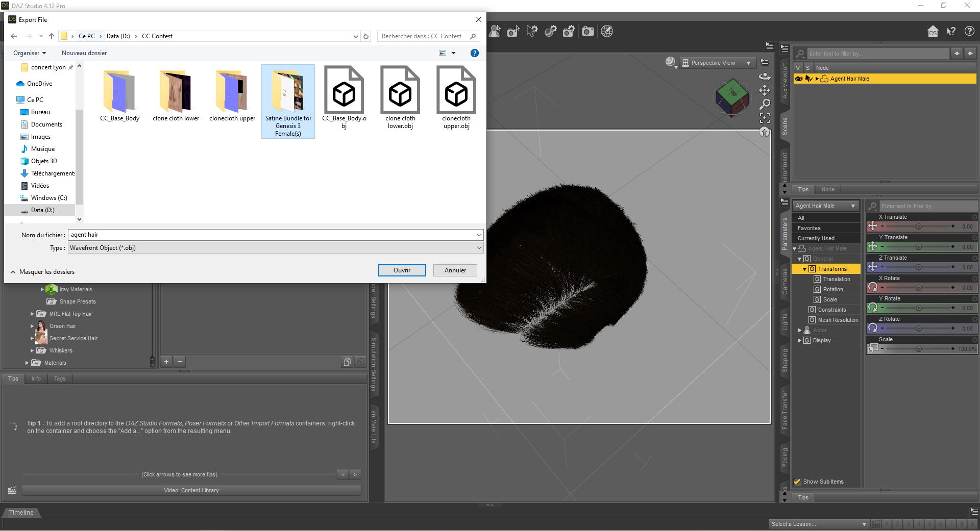
Task: Select Currently Used parameters filter
Action: 825,238
